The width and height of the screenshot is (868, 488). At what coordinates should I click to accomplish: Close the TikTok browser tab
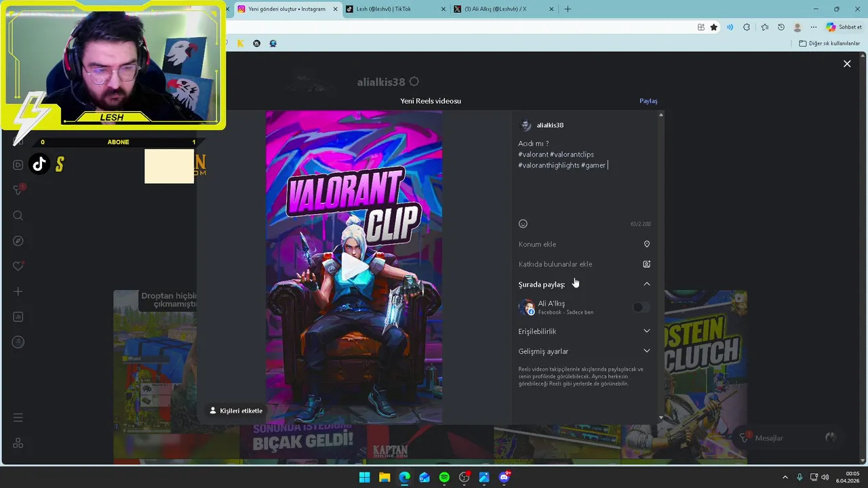443,9
